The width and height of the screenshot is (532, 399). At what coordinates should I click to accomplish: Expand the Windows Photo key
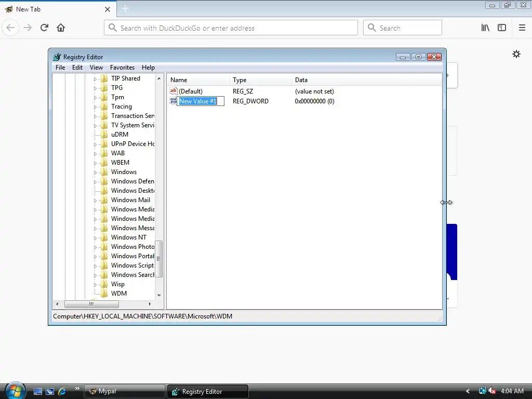pyautogui.click(x=95, y=247)
